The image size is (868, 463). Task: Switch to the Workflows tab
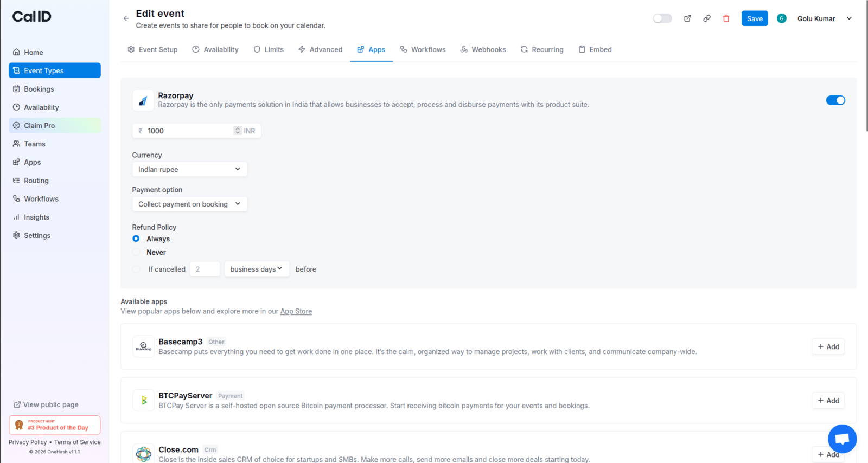point(423,49)
